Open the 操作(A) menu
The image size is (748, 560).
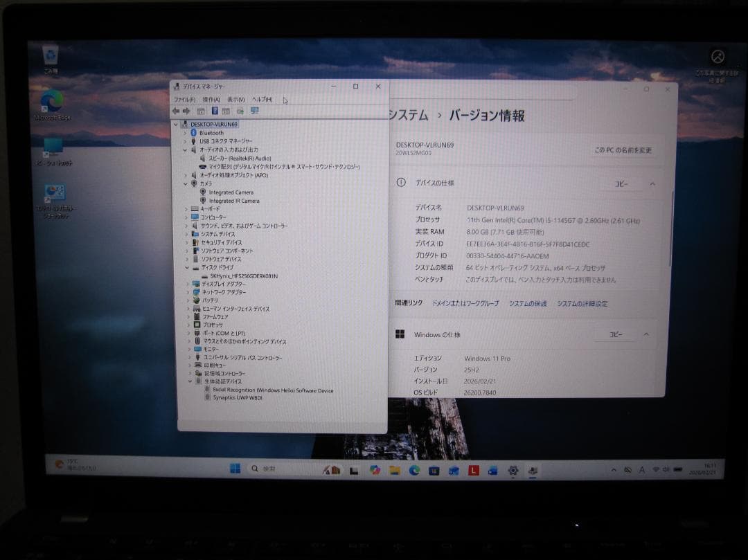click(211, 100)
